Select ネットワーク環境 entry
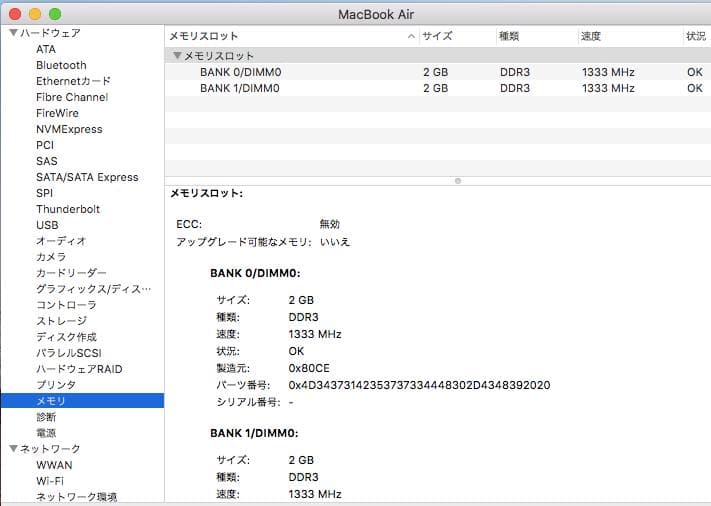This screenshot has width=711, height=506. click(76, 497)
